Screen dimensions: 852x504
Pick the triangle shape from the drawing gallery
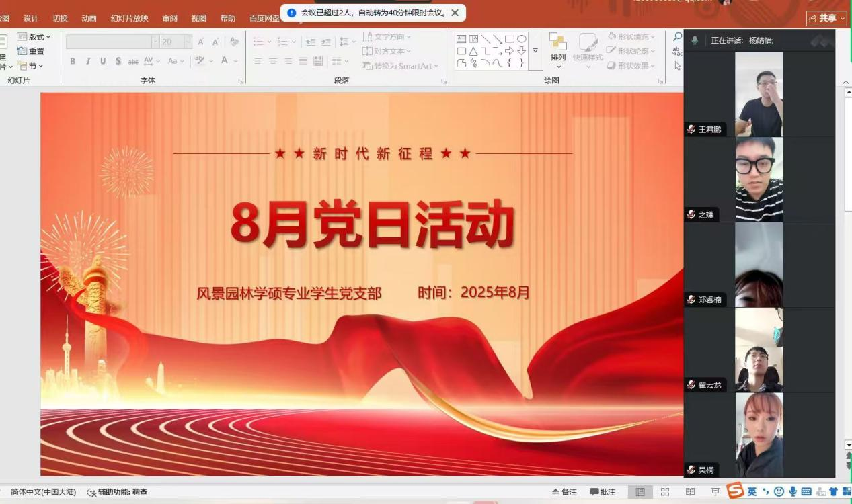click(473, 51)
